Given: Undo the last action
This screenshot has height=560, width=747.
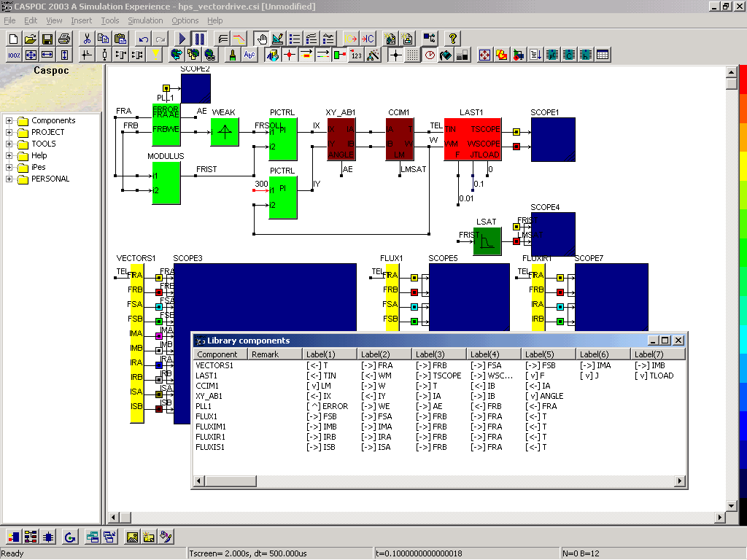Looking at the screenshot, I should [143, 39].
